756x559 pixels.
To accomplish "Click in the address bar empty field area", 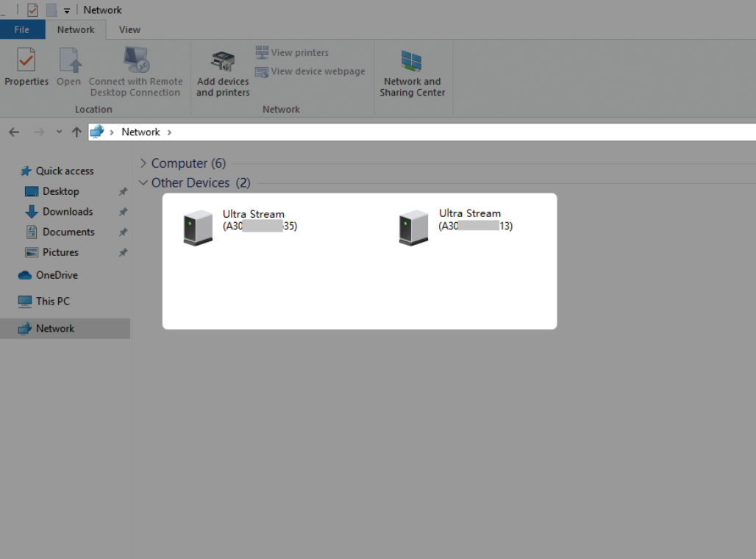I will pyautogui.click(x=463, y=132).
